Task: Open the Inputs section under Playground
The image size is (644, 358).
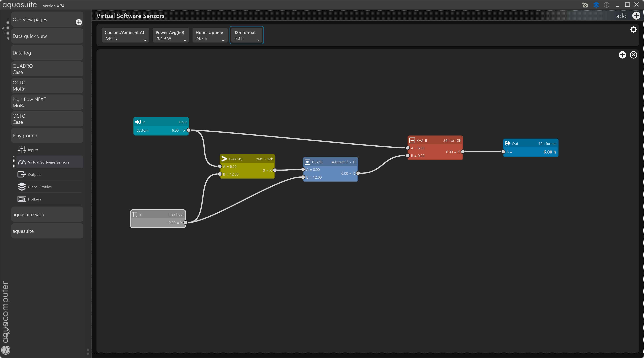Action: click(33, 150)
